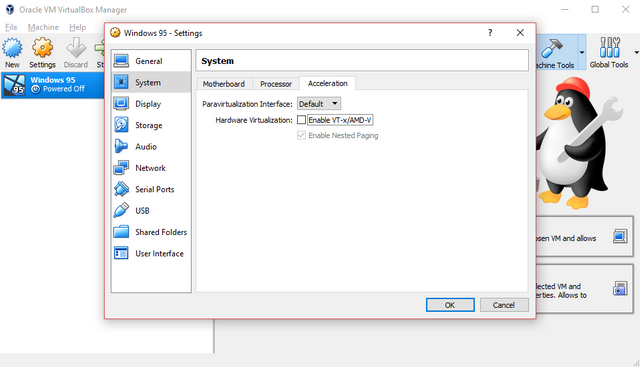Open the Serial Ports settings category
Screen dimensions: 640x367
151,189
